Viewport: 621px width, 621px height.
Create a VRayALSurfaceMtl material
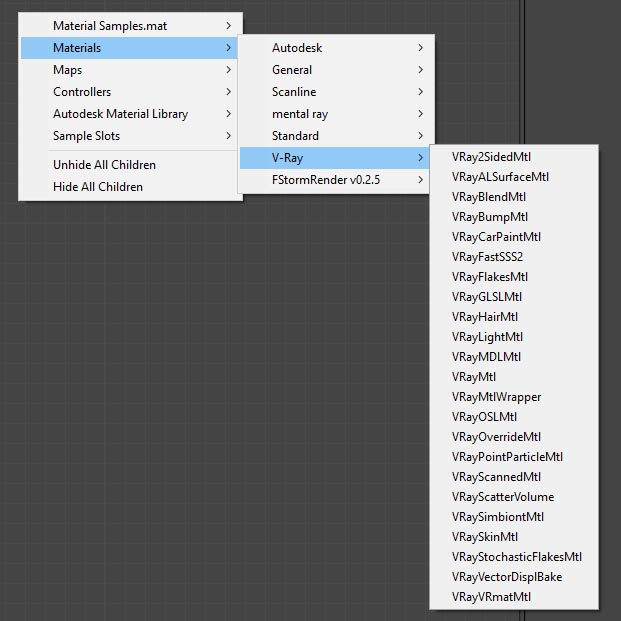tap(514, 177)
